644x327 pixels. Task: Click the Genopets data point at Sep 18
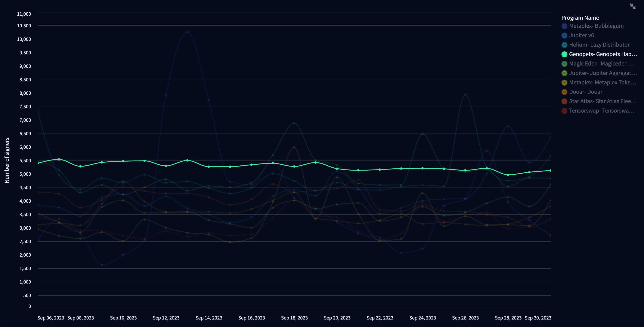[x=294, y=166]
